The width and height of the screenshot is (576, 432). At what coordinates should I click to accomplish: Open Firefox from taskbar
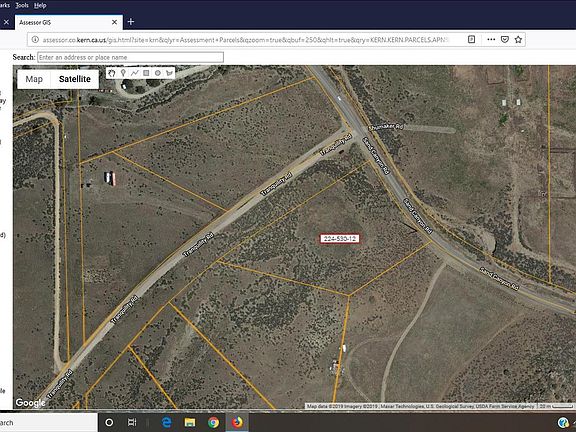pos(237,422)
